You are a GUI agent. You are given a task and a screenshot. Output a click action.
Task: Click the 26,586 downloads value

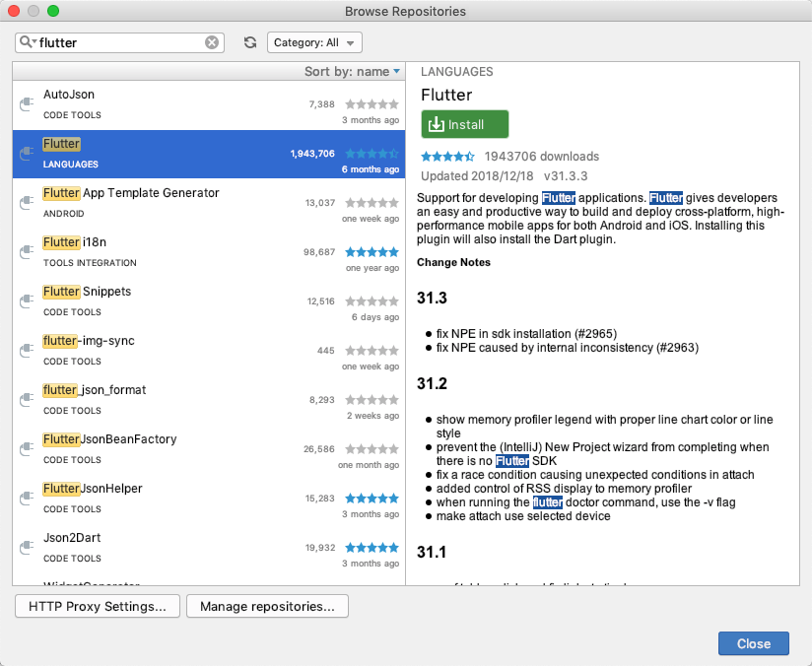click(319, 448)
